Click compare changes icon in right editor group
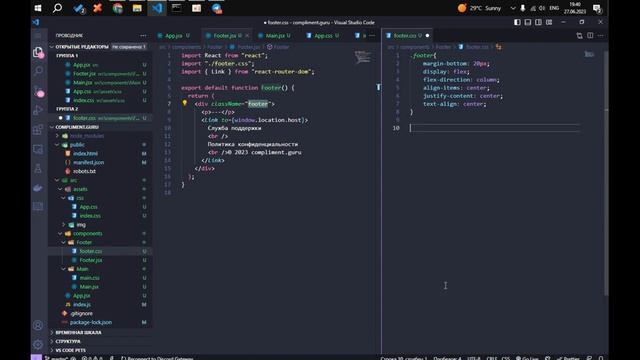This screenshot has width=640, height=360. point(579,36)
